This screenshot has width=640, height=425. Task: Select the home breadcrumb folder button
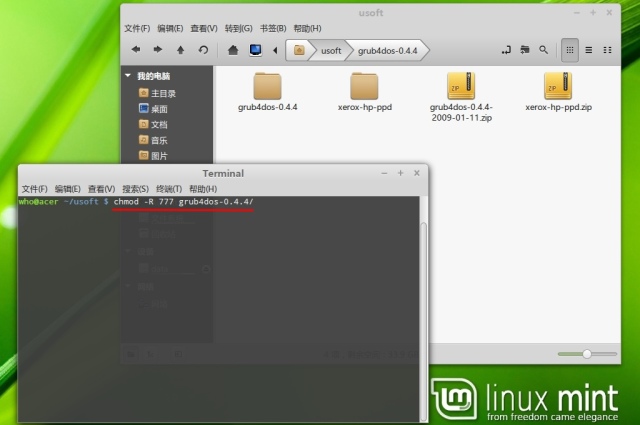[x=299, y=50]
